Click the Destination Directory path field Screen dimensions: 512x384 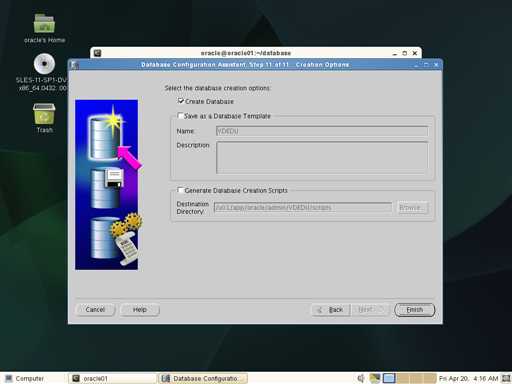click(303, 207)
